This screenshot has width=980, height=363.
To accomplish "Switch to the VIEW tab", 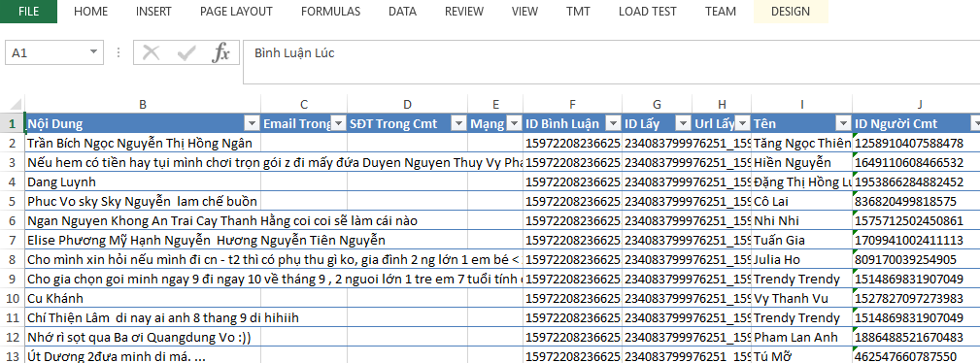I will tap(524, 12).
